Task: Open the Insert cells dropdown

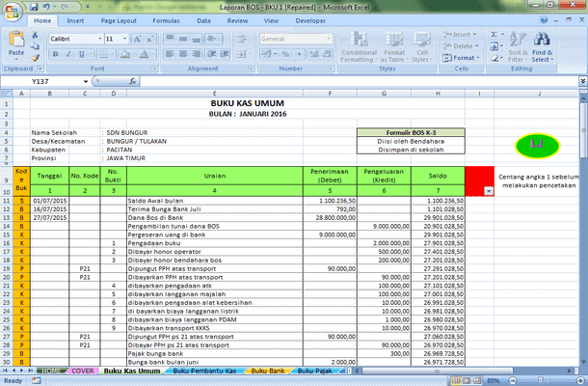Action: pyautogui.click(x=460, y=35)
